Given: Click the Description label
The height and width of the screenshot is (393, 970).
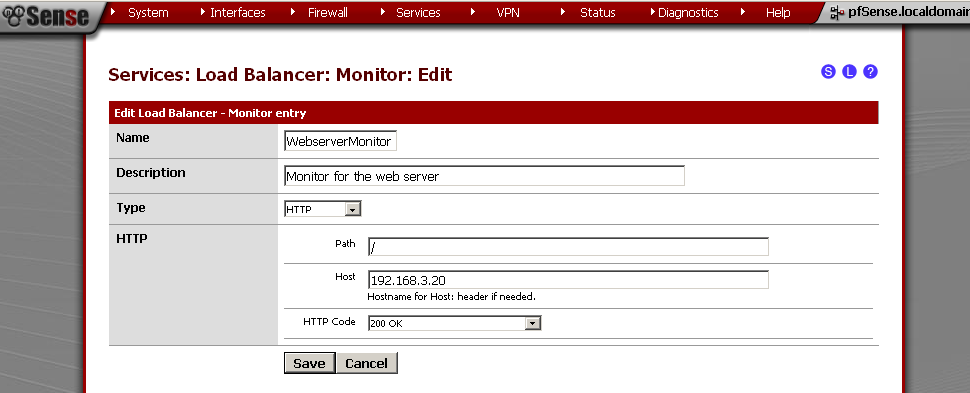Looking at the screenshot, I should tap(151, 173).
